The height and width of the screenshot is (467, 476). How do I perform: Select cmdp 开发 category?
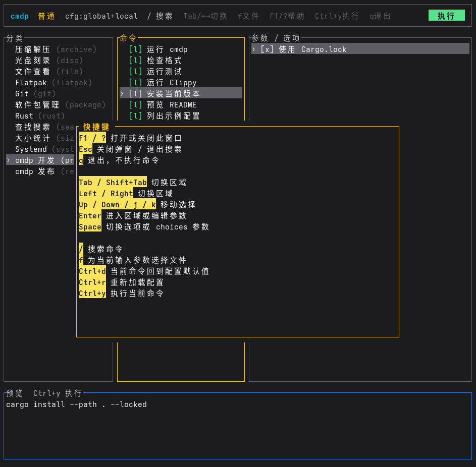click(x=40, y=160)
